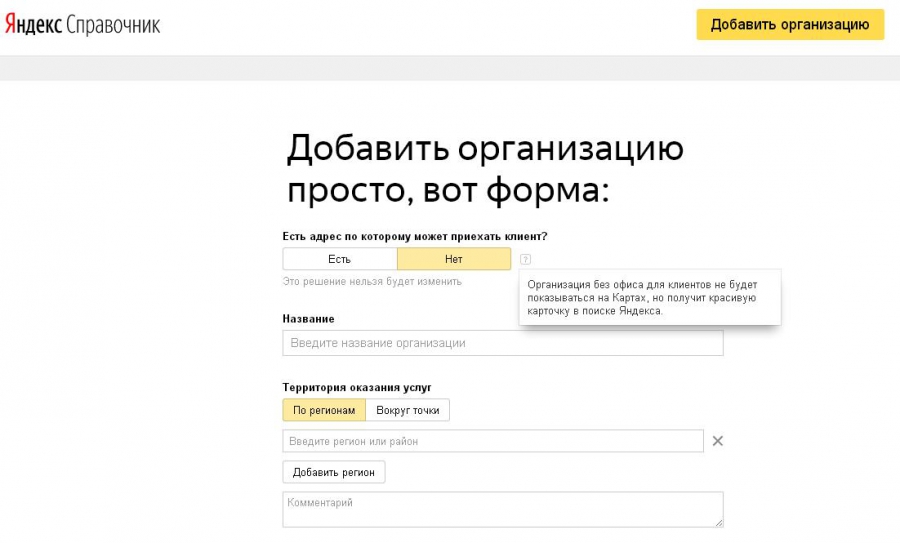This screenshot has height=543, width=900.
Task: Remove region using the X icon
Action: click(717, 441)
